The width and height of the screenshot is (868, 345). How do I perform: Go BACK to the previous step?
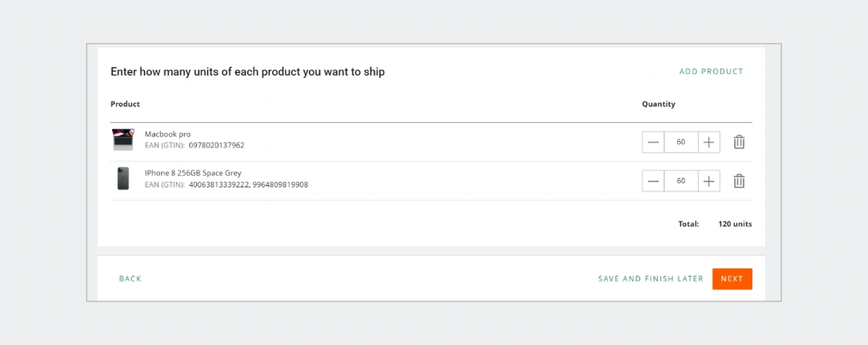(130, 278)
